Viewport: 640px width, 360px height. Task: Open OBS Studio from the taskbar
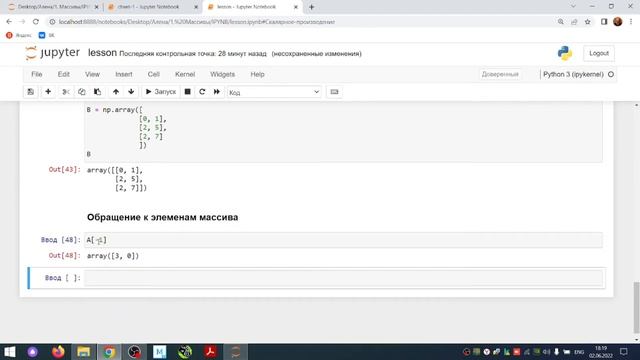(134, 352)
